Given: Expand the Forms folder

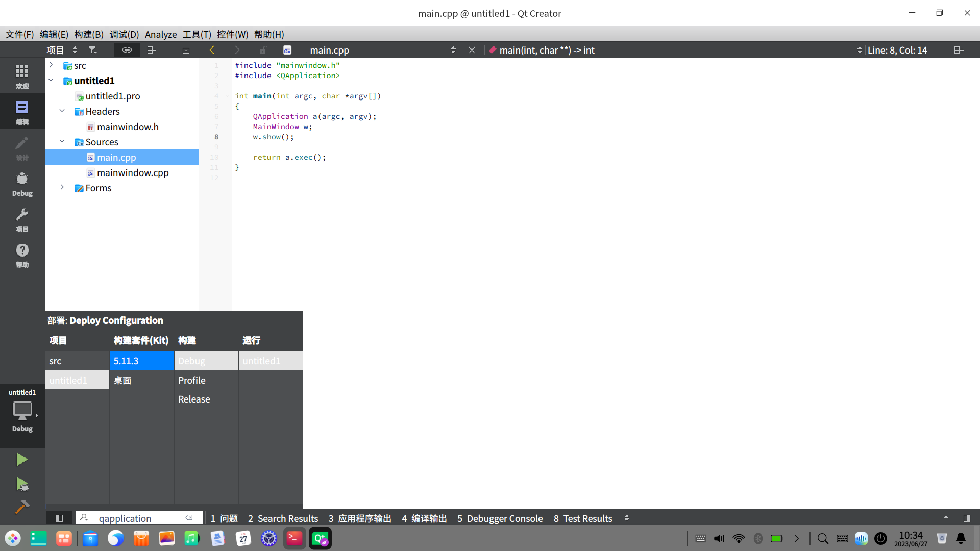Looking at the screenshot, I should (x=62, y=188).
